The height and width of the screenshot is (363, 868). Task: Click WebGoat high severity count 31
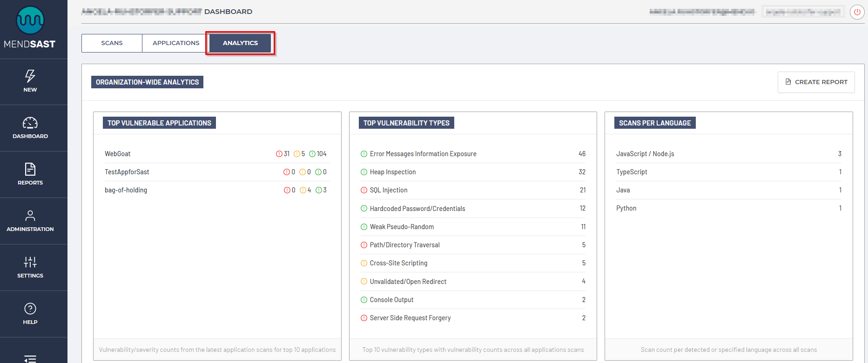[x=283, y=154]
